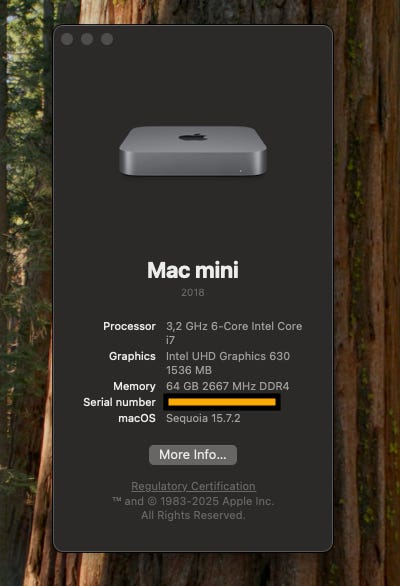Select the Graphics label
This screenshot has width=400, height=586.
pos(132,356)
